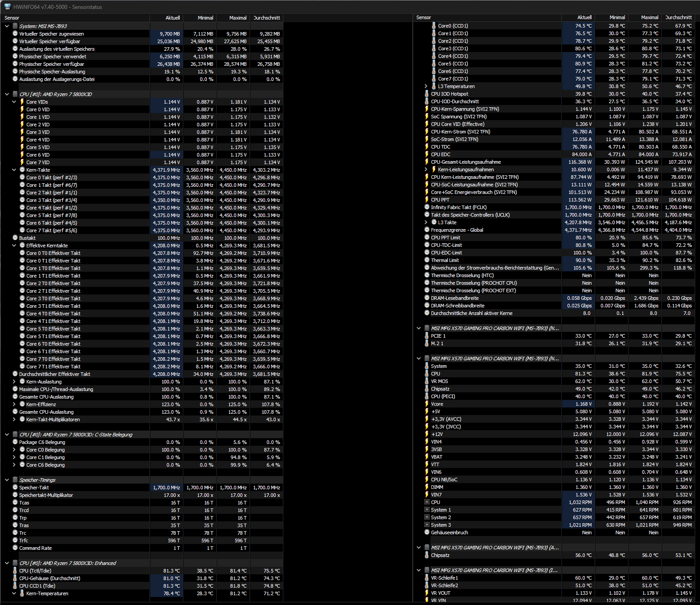The image size is (700, 605).
Task: Expand the Core C0 Belegung row
Action: [x=14, y=450]
